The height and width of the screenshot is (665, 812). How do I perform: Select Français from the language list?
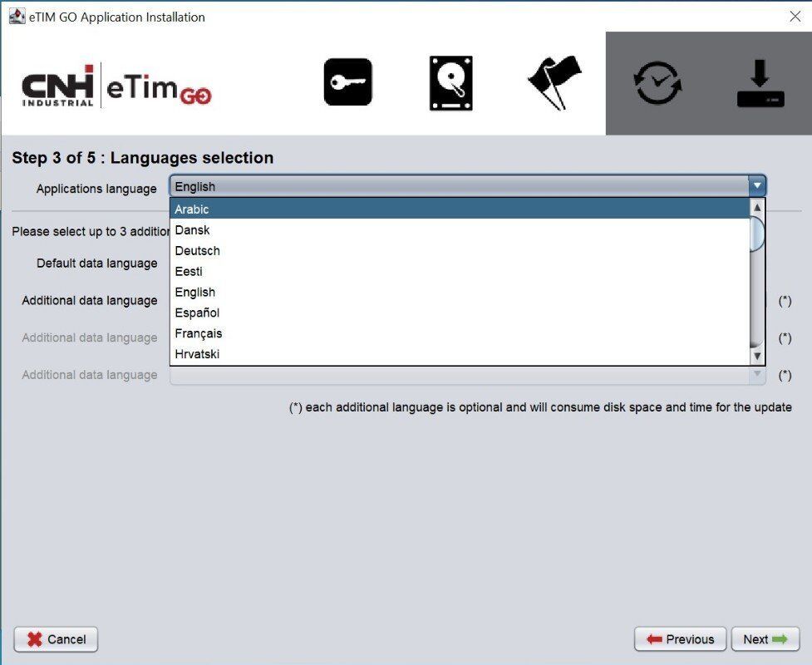(x=460, y=333)
